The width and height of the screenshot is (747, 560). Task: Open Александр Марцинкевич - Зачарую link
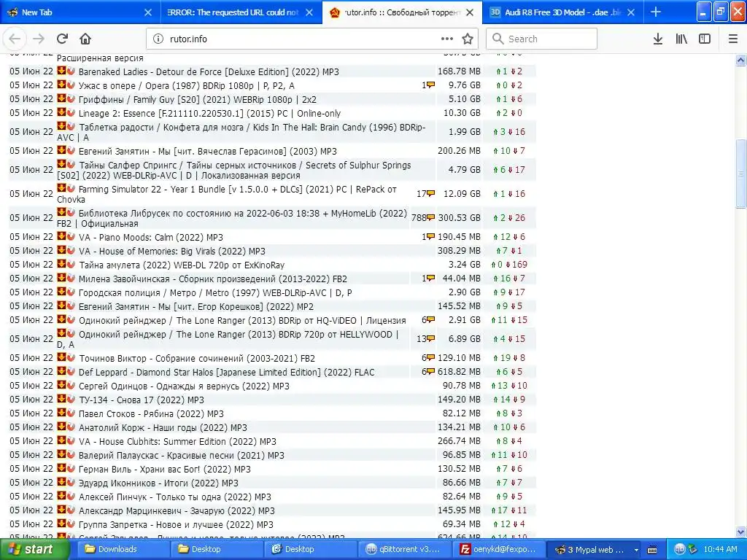tap(177, 510)
